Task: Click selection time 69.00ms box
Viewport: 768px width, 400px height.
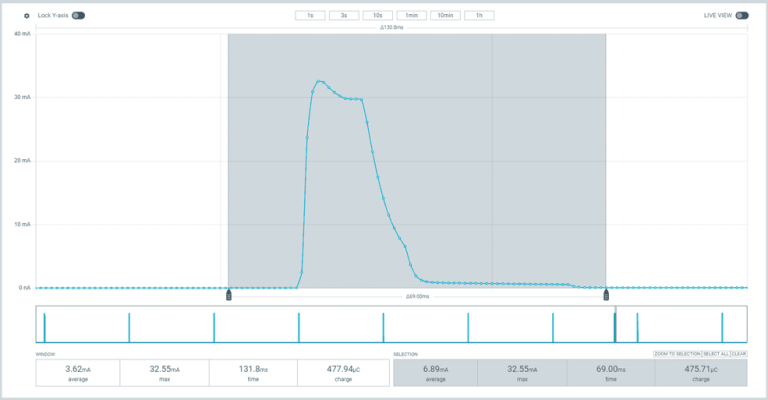Action: click(610, 372)
